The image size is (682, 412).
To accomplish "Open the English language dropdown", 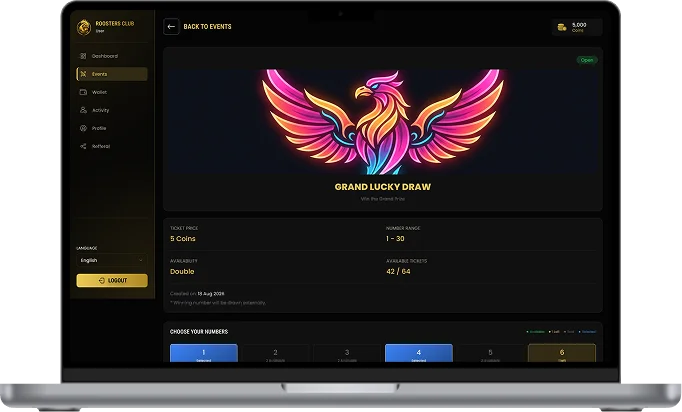I will coord(112,260).
